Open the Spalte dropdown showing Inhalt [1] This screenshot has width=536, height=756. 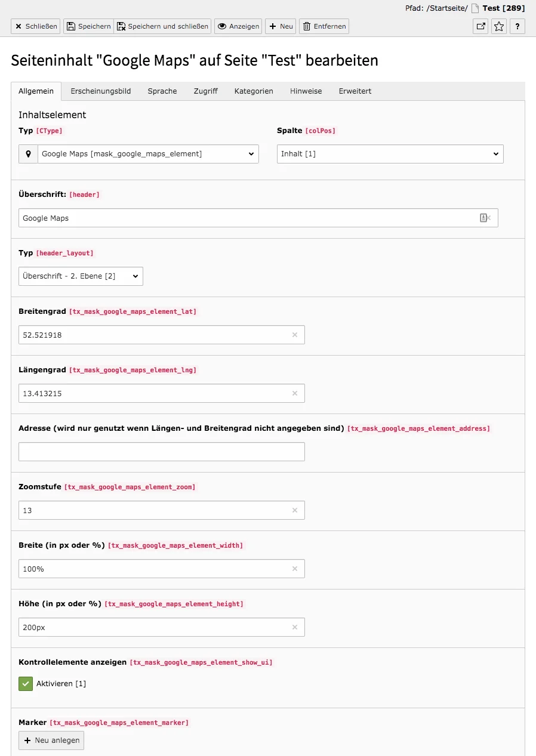(390, 154)
